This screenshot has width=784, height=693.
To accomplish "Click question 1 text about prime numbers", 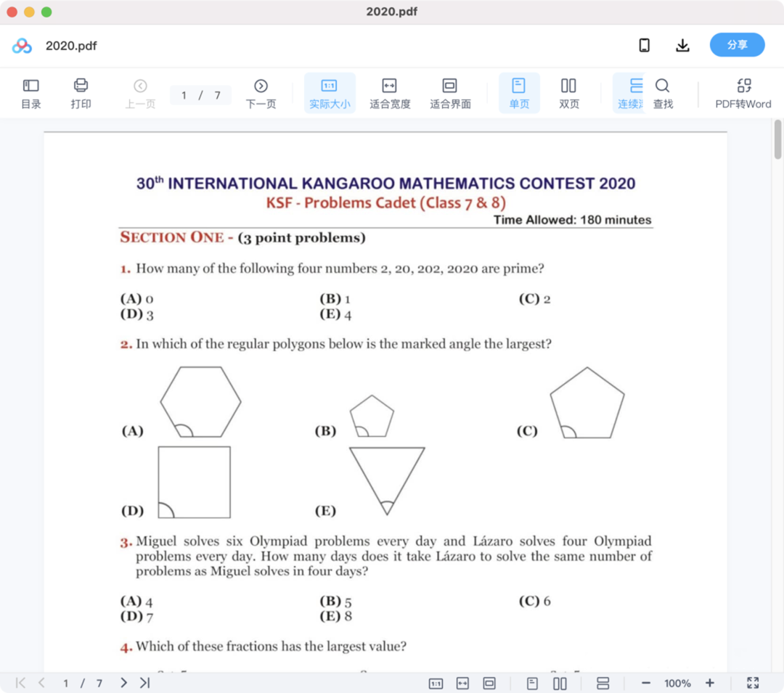I will pos(340,268).
